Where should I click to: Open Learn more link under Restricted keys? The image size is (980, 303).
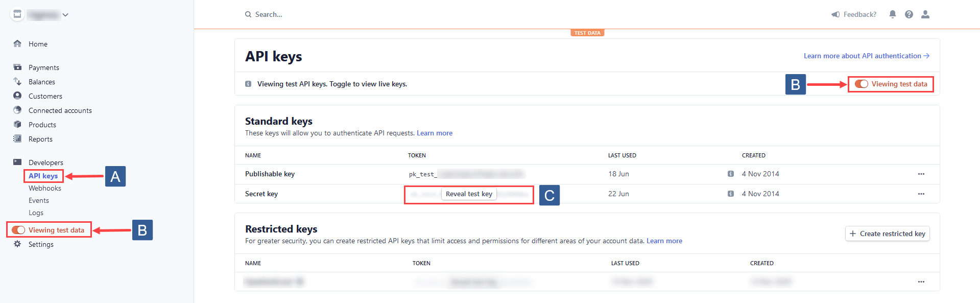click(664, 241)
